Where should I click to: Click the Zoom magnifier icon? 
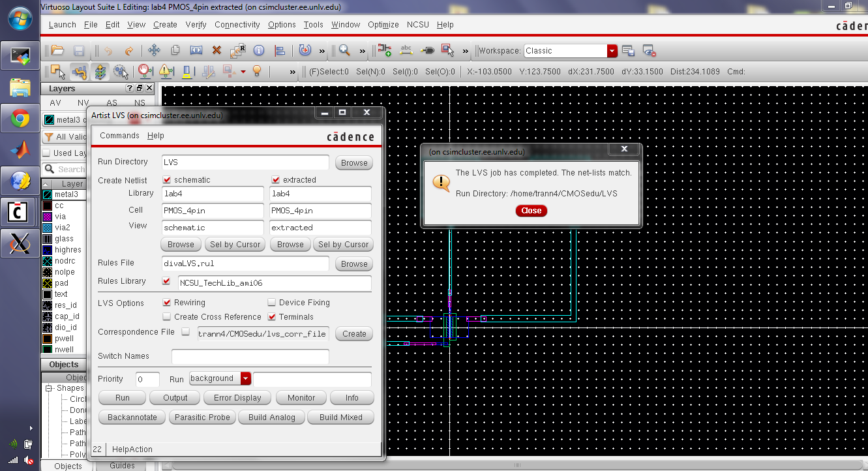(x=344, y=50)
